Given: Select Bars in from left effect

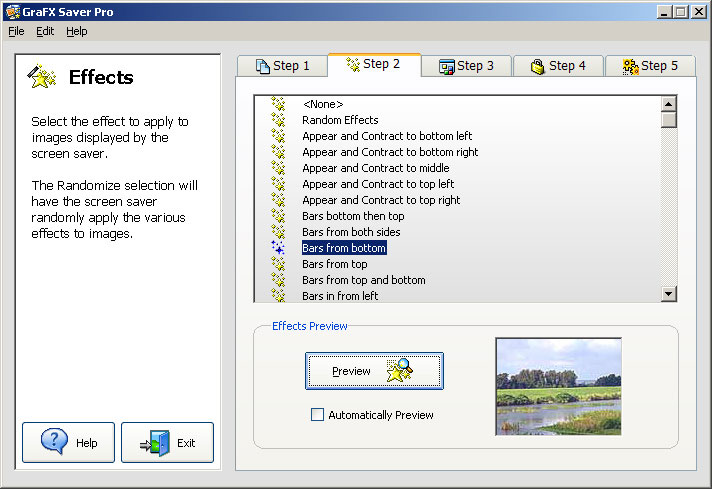Looking at the screenshot, I should 340,296.
